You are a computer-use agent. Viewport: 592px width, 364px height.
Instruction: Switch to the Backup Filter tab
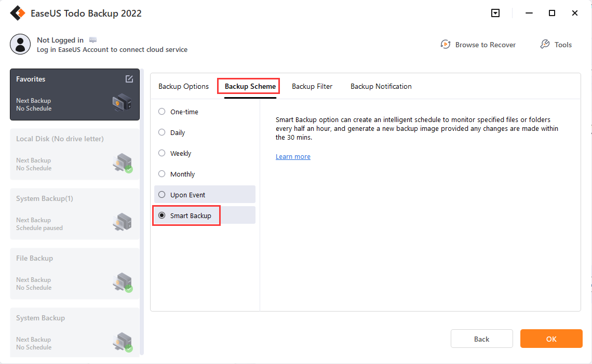312,87
